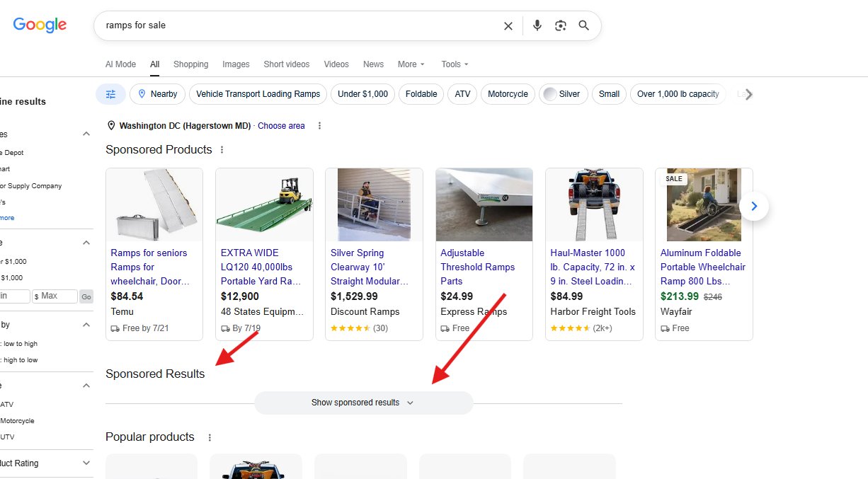
Task: Expand the Product Rating filter section
Action: click(x=86, y=463)
